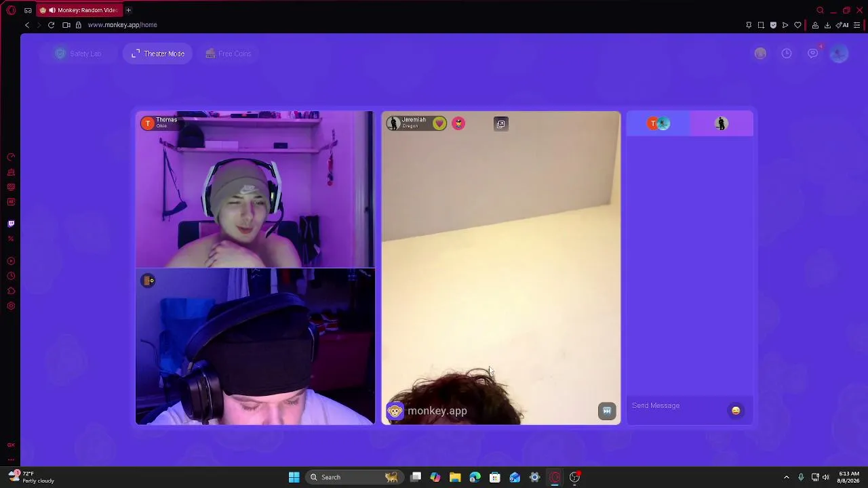Open match history clock icon
The image size is (868, 488).
tap(787, 54)
